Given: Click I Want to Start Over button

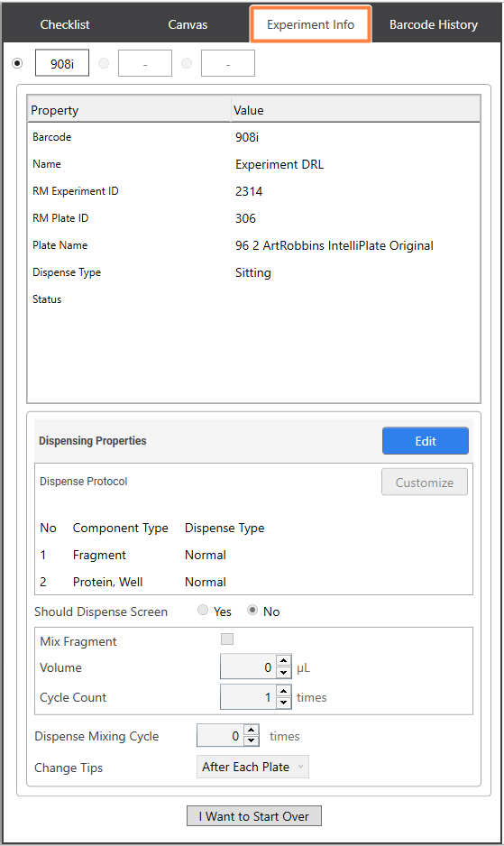Looking at the screenshot, I should click(254, 815).
